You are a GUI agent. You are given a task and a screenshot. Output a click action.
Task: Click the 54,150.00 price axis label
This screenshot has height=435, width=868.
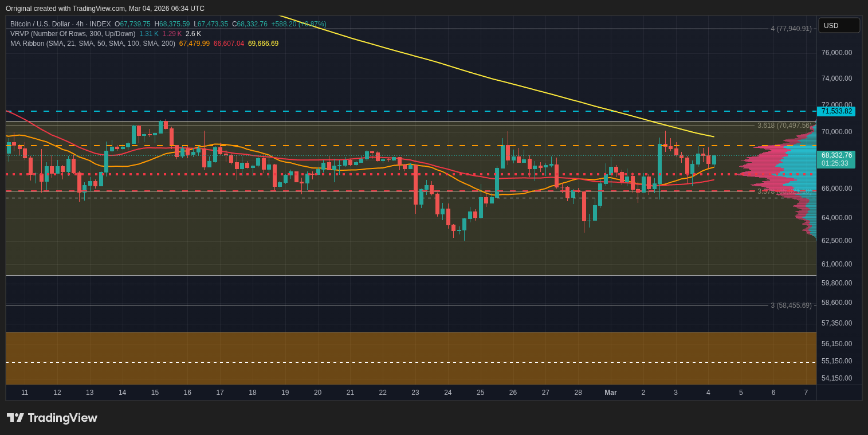836,378
